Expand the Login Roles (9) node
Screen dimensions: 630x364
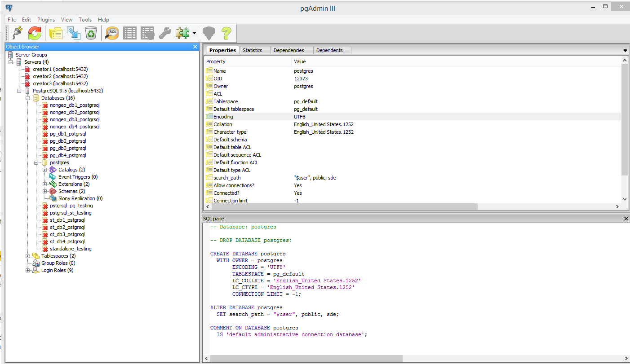pos(28,270)
